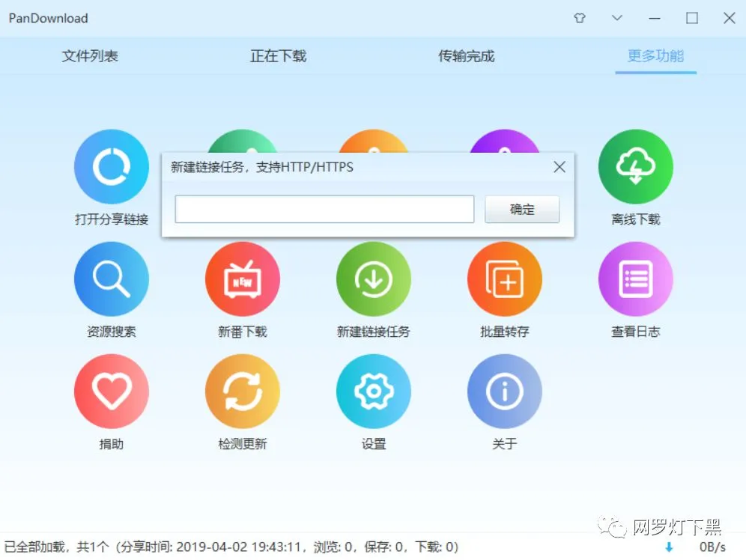View logs via 查看日志 icon

pyautogui.click(x=636, y=279)
